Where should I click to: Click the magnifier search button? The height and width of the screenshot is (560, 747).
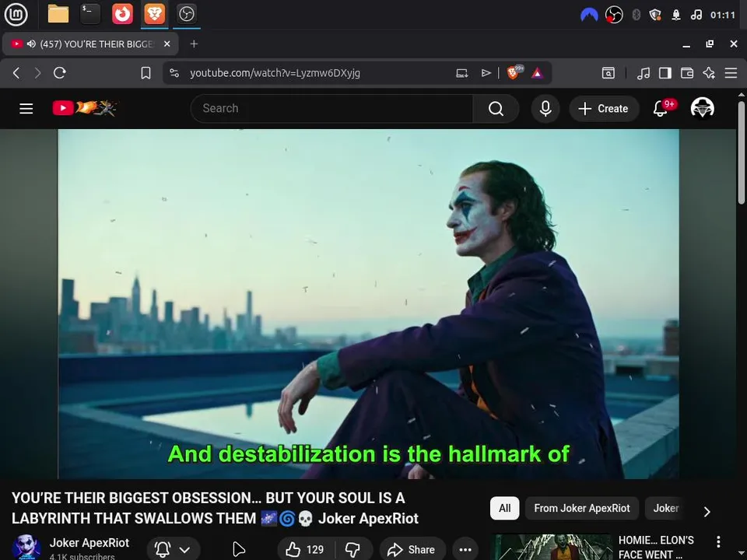496,109
